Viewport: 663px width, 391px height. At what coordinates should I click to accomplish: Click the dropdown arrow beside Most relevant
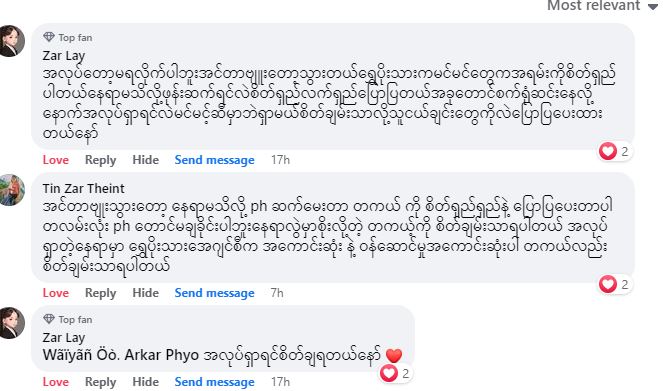pos(653,7)
